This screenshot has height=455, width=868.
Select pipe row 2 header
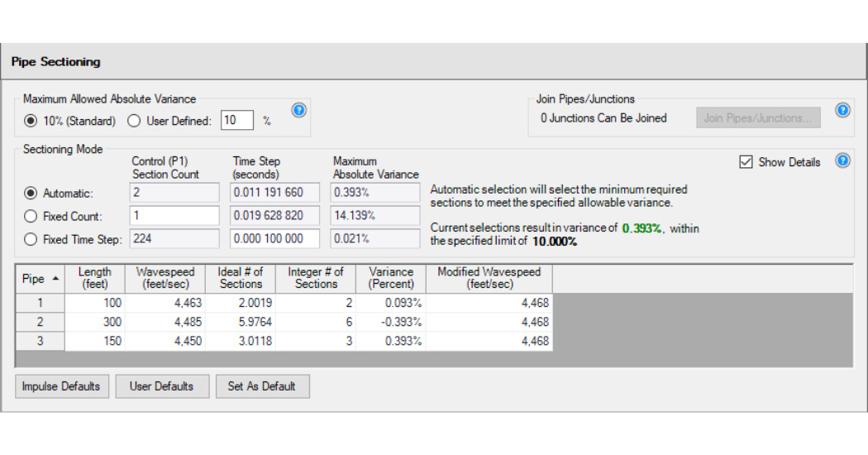click(x=41, y=322)
